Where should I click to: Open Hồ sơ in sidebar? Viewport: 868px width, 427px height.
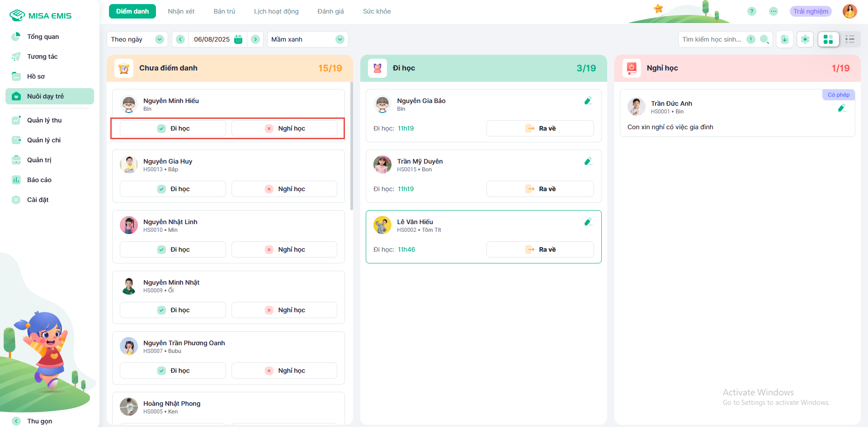[x=50, y=76]
